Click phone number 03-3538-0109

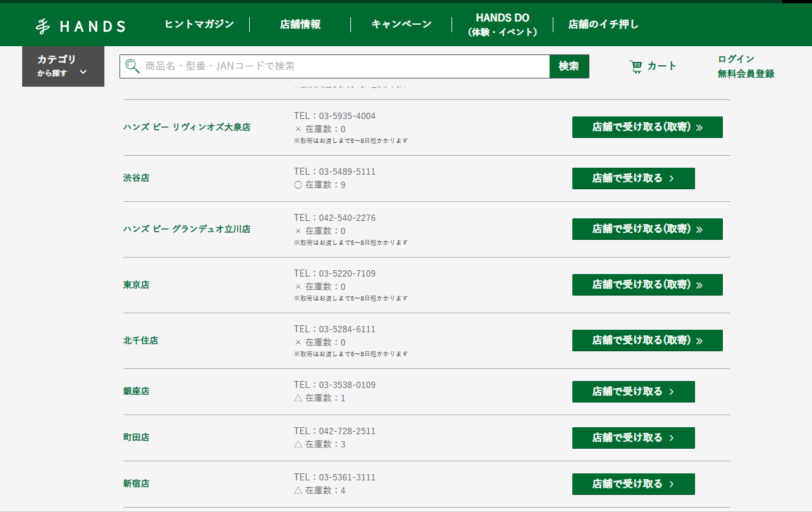[x=347, y=385]
